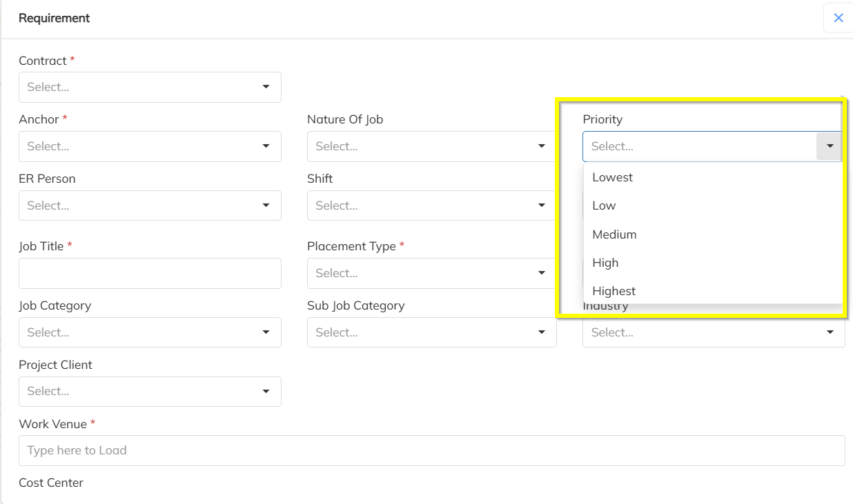This screenshot has width=853, height=504.
Task: Close the Requirement dialog with X icon
Action: [x=838, y=18]
